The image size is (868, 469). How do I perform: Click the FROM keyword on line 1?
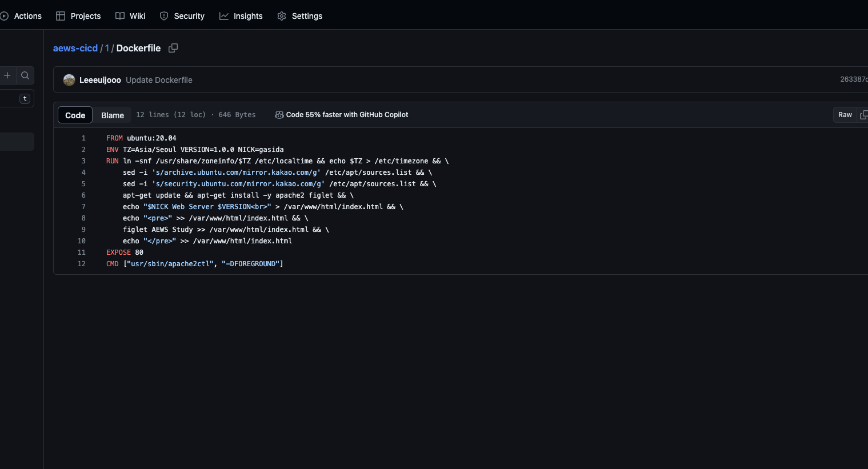[x=114, y=138]
